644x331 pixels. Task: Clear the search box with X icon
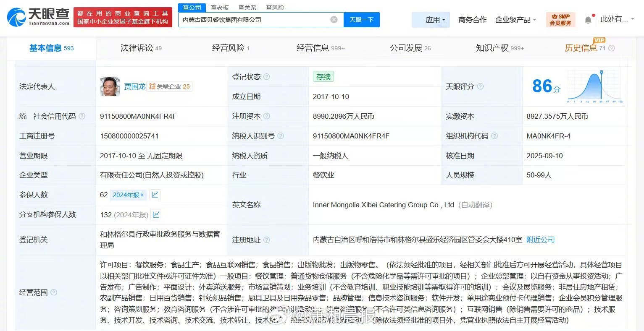coord(334,20)
